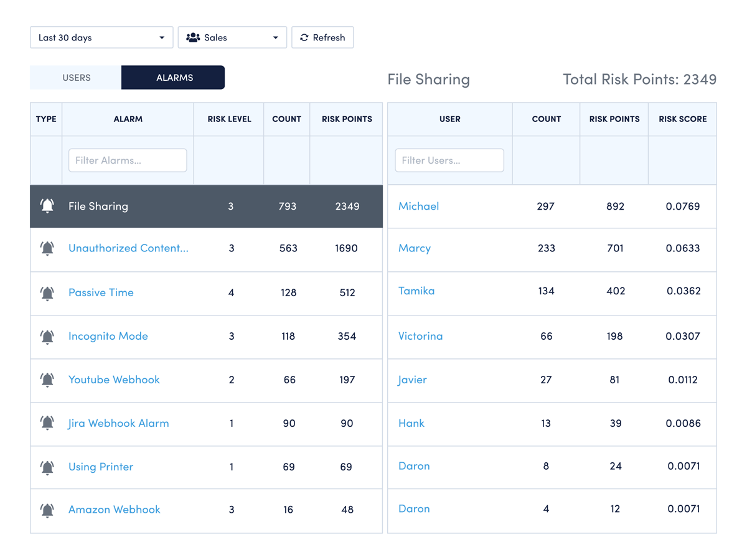The width and height of the screenshot is (747, 560).
Task: Click the bell icon beside Passive Time
Action: click(x=47, y=292)
